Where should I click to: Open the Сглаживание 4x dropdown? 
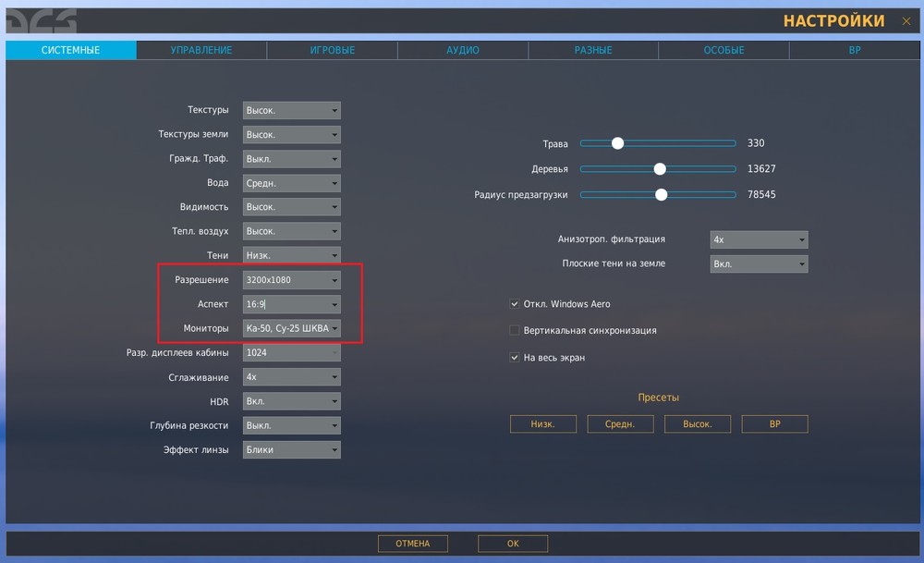(292, 376)
